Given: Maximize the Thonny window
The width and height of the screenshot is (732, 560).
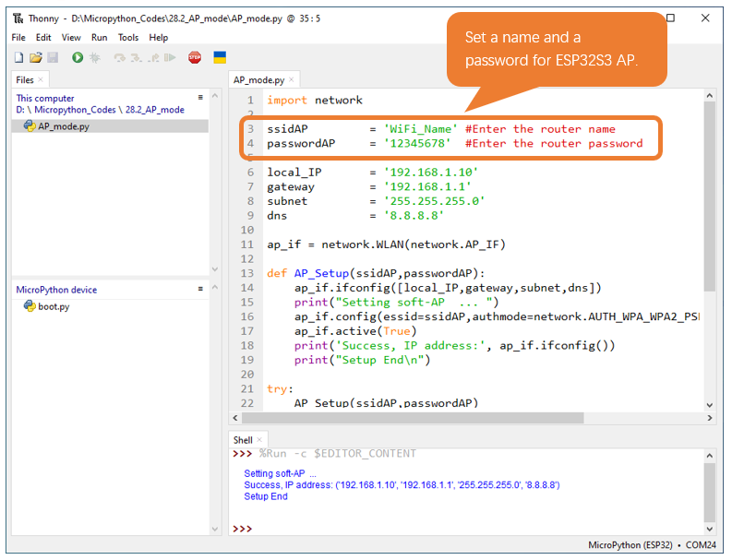Looking at the screenshot, I should tap(670, 18).
